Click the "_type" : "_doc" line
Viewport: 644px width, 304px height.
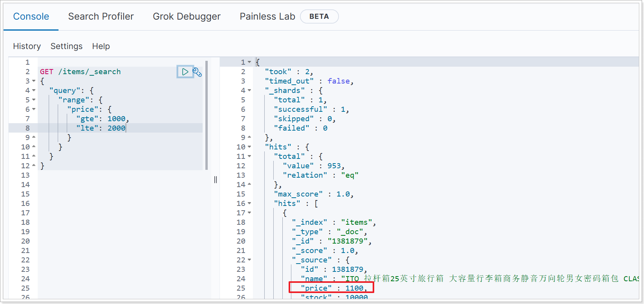click(x=329, y=232)
